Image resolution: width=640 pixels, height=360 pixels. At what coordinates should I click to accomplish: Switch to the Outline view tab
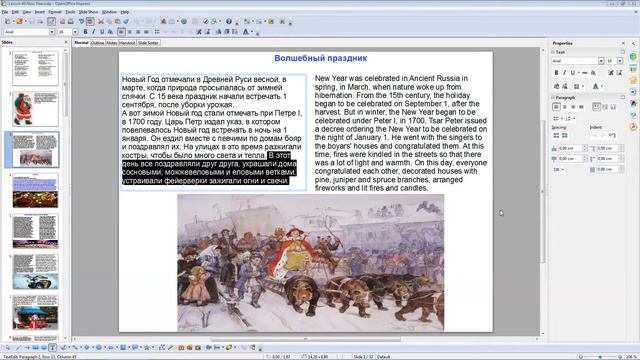tap(98, 43)
